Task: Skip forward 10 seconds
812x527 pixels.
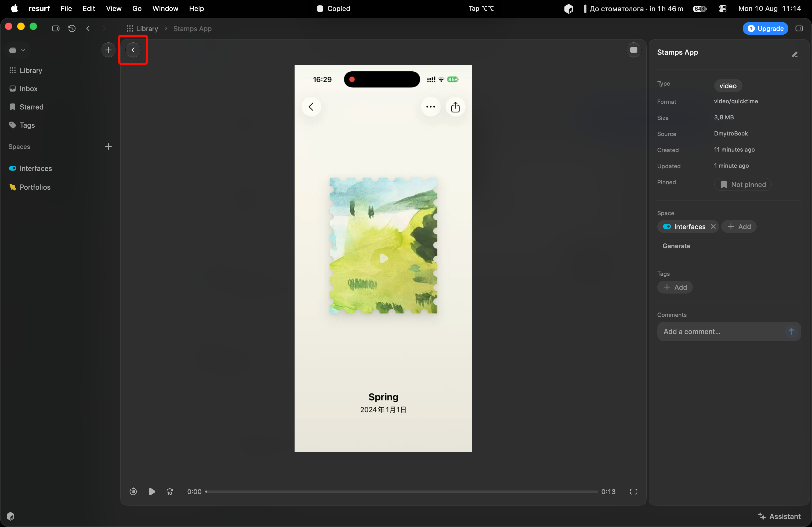Action: coord(170,492)
